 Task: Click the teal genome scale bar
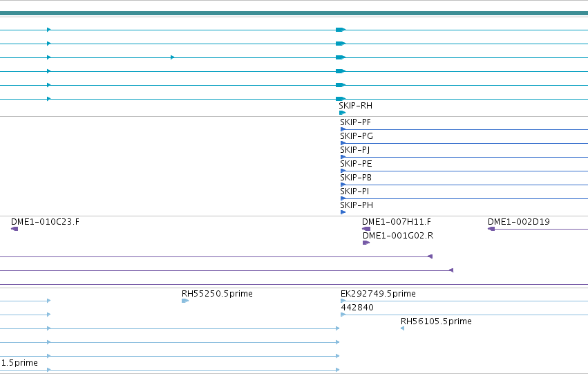pyautogui.click(x=294, y=14)
